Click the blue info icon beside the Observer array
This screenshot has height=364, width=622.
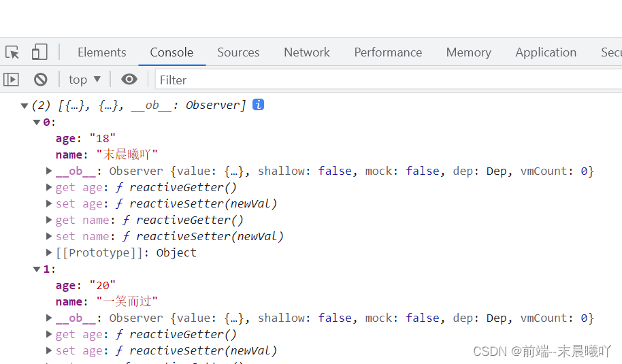(258, 105)
